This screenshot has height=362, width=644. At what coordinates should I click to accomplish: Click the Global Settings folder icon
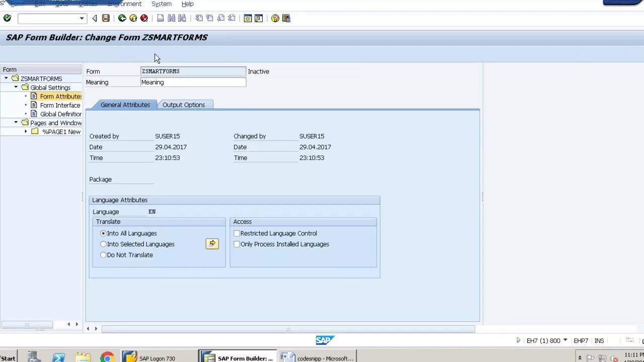(x=25, y=87)
